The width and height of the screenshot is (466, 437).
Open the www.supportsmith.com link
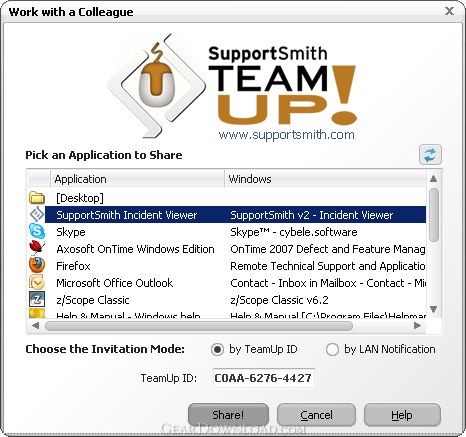pos(286,135)
